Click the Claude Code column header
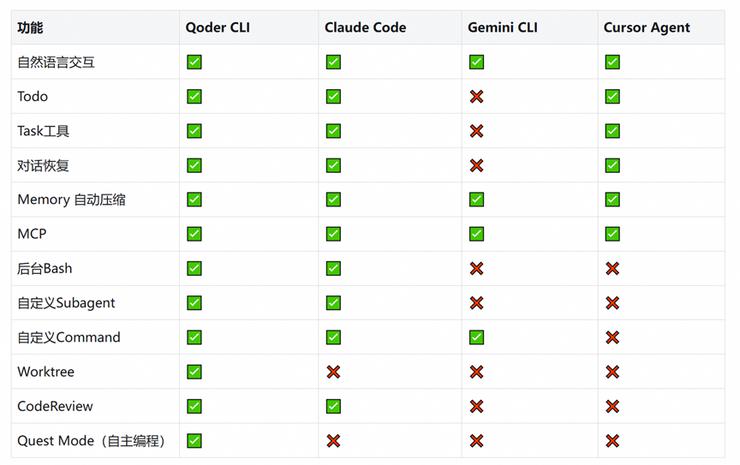740x465 pixels. pyautogui.click(x=365, y=28)
